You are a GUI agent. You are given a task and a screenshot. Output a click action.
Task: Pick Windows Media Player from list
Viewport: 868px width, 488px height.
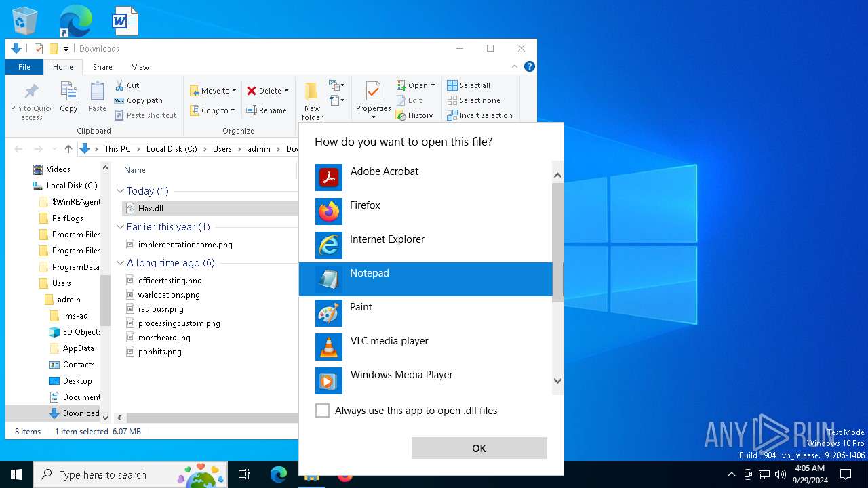click(426, 381)
